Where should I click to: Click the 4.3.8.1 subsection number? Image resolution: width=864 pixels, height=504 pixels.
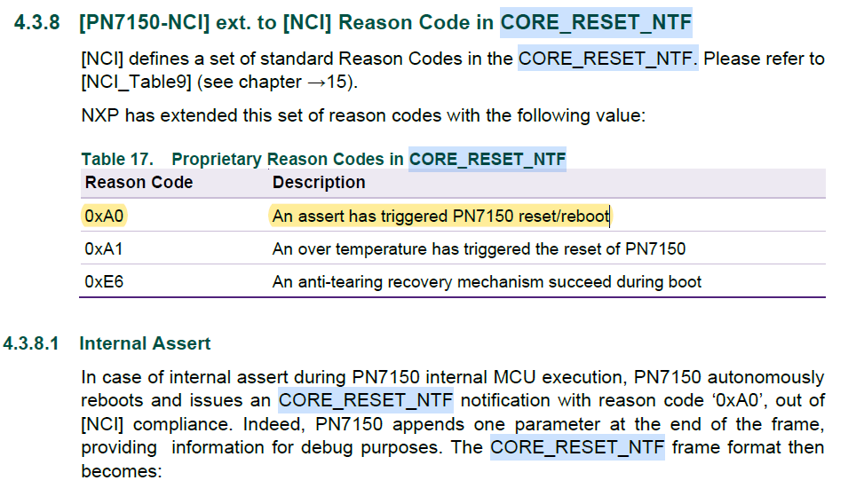[x=31, y=343]
